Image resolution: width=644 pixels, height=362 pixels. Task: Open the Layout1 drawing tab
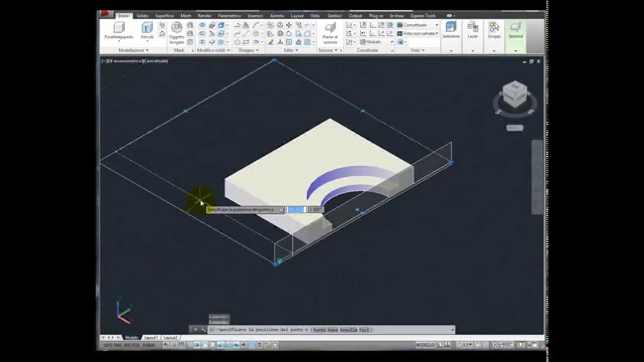(151, 337)
